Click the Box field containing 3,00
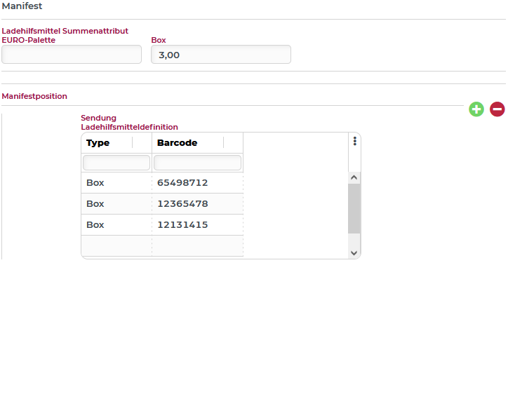Image resolution: width=508 pixels, height=420 pixels. tap(220, 55)
